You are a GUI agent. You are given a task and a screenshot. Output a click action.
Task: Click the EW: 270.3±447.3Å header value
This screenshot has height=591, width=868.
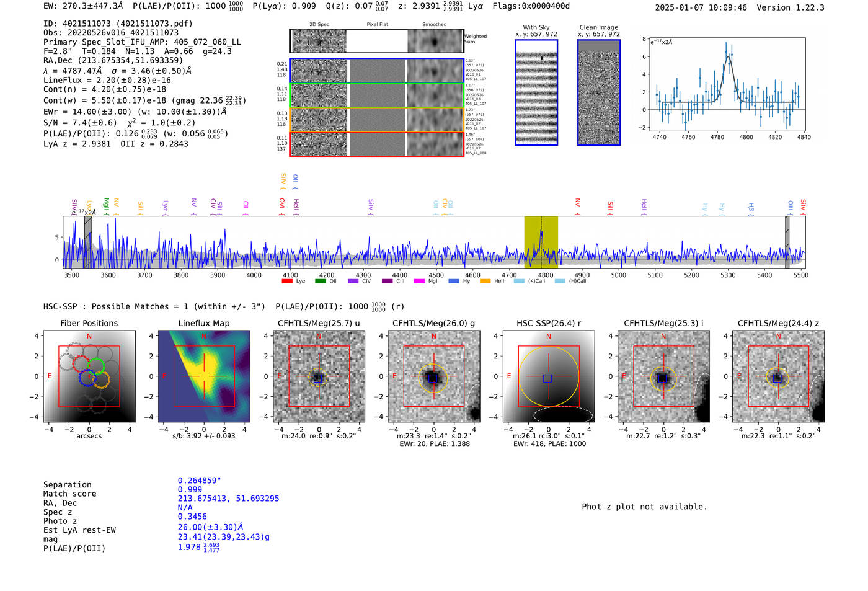(x=83, y=6)
